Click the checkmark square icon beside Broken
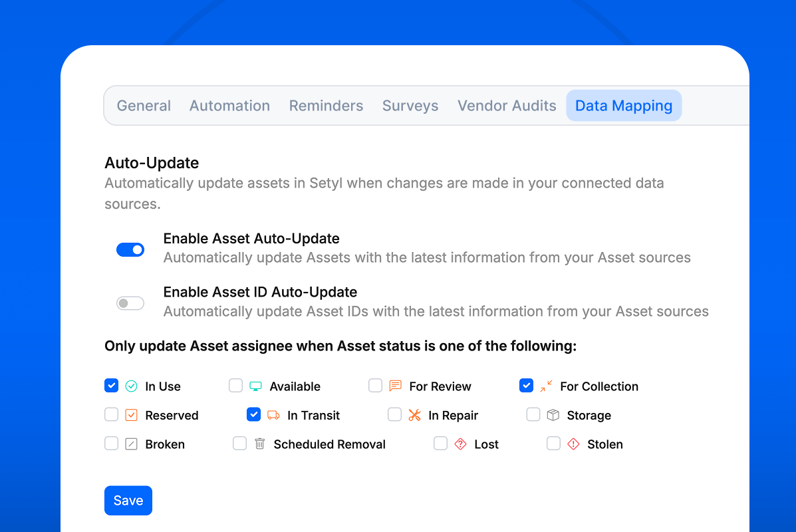The width and height of the screenshot is (796, 532). (131, 444)
